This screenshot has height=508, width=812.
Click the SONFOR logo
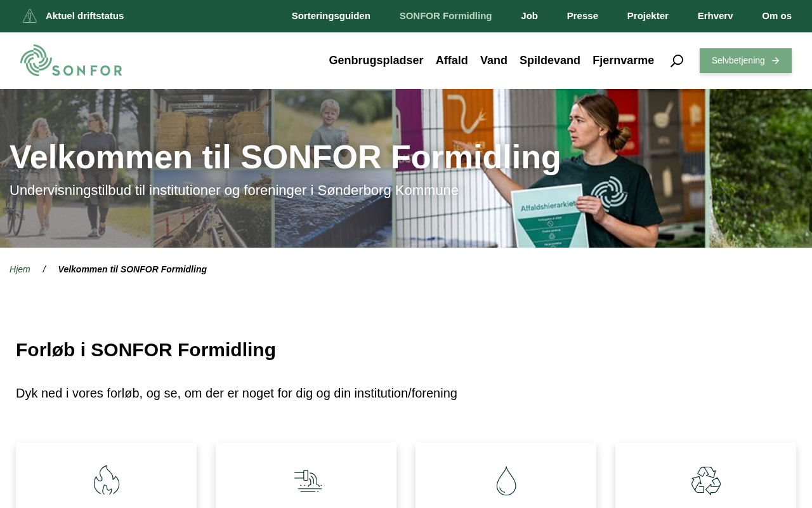pos(71,60)
